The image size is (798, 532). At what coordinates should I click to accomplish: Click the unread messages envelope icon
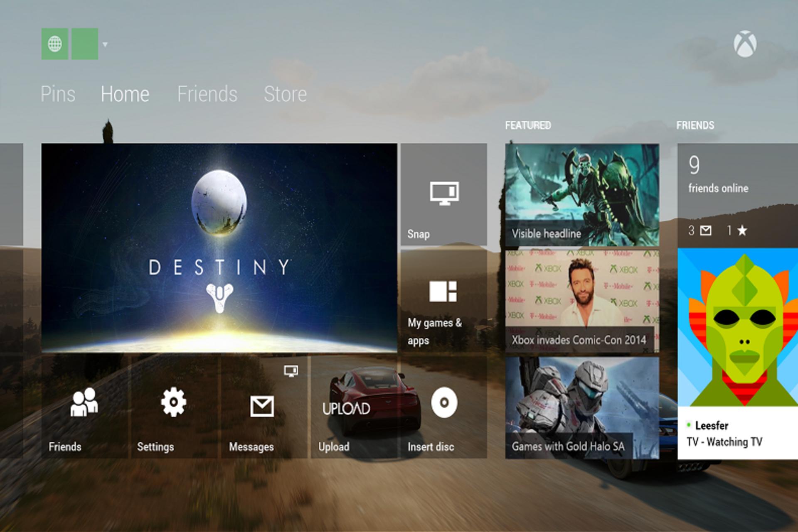point(706,230)
